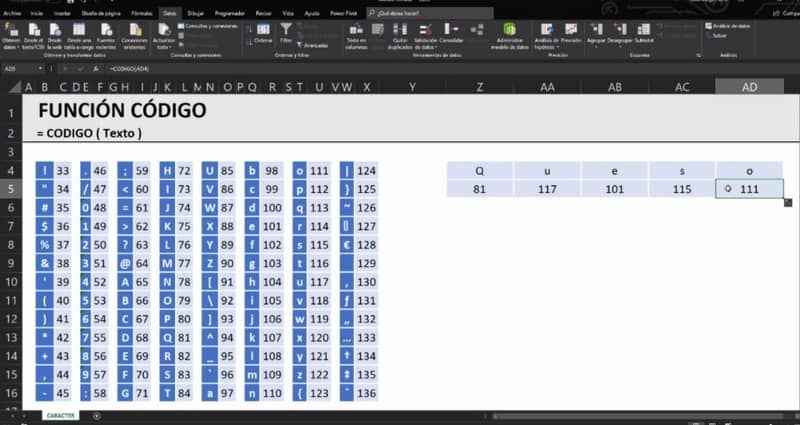Select the CARACTER sheet tab
This screenshot has height=425, width=800.
pyautogui.click(x=61, y=414)
